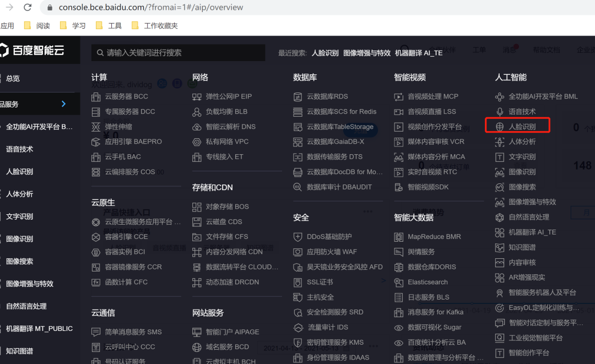Click the 音视频处理 MCP icon

coord(398,97)
